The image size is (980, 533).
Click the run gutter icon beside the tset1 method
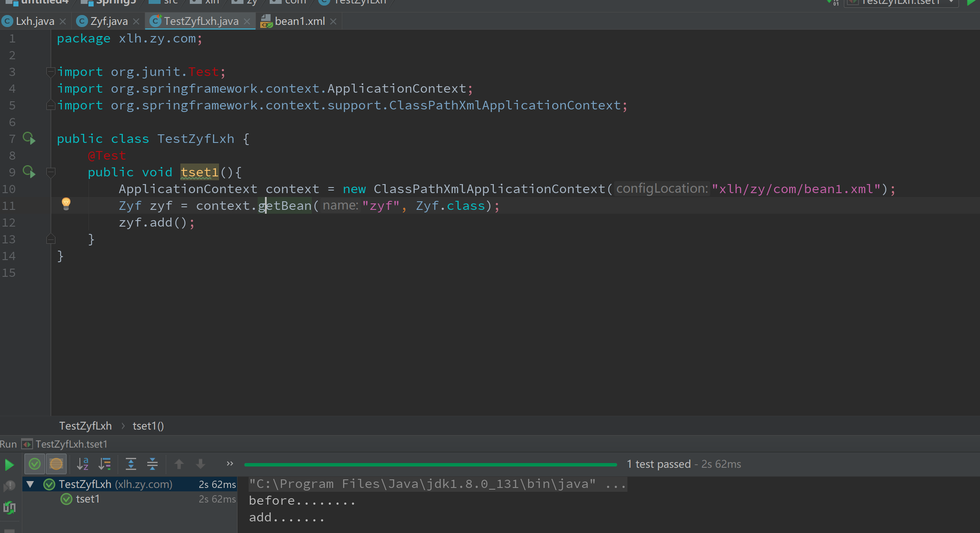click(29, 172)
